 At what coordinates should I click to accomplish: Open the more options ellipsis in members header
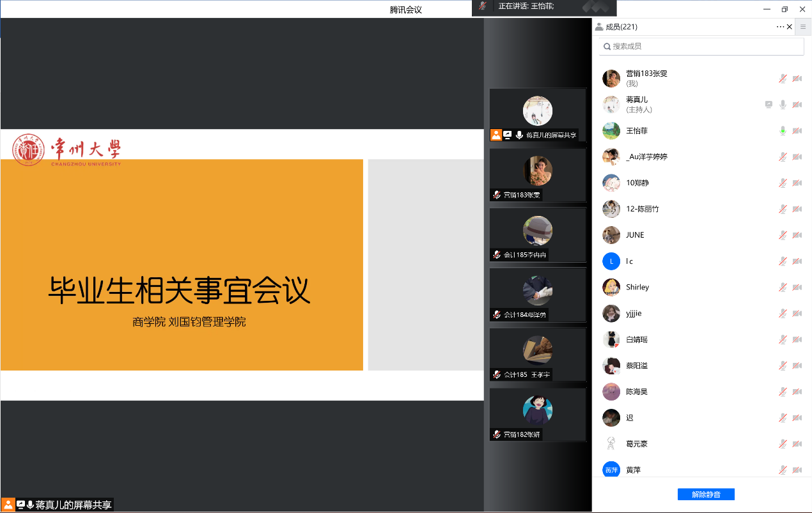click(x=780, y=27)
